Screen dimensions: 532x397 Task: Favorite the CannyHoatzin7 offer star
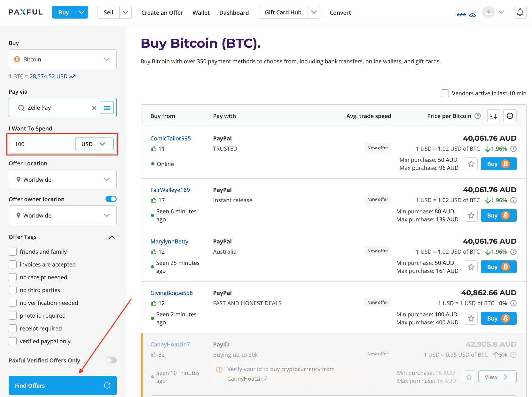469,377
